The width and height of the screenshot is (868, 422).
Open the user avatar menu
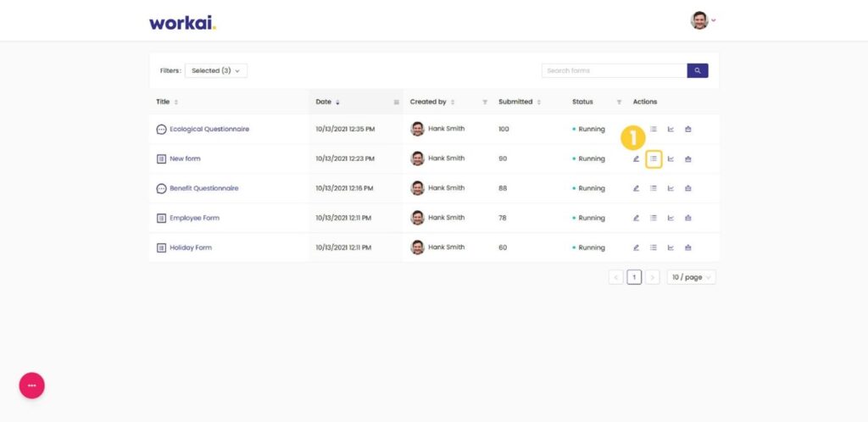point(703,20)
